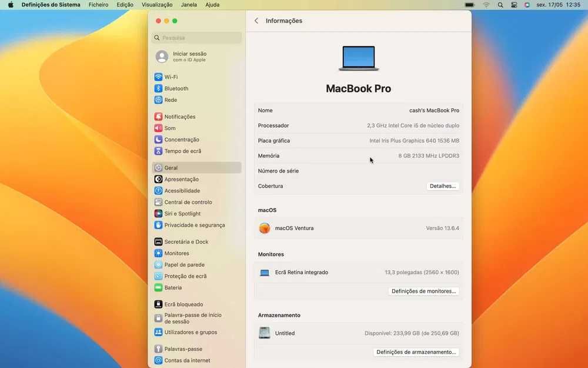Click the macOS Ventura icon

[265, 228]
